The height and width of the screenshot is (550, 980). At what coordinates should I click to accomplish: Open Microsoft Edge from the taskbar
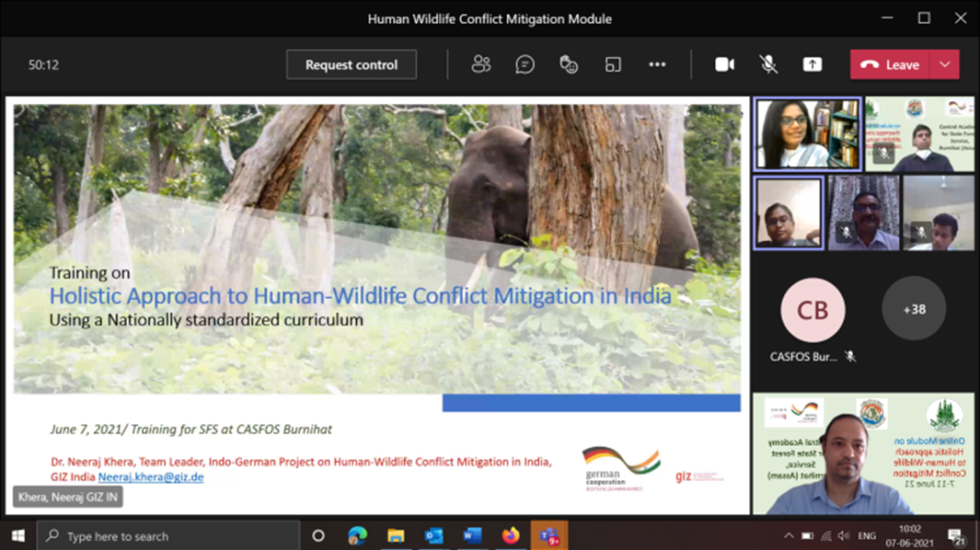tap(357, 535)
